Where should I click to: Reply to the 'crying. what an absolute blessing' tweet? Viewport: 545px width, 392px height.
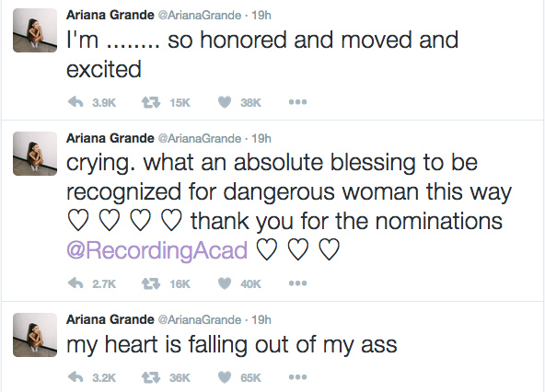tap(75, 283)
